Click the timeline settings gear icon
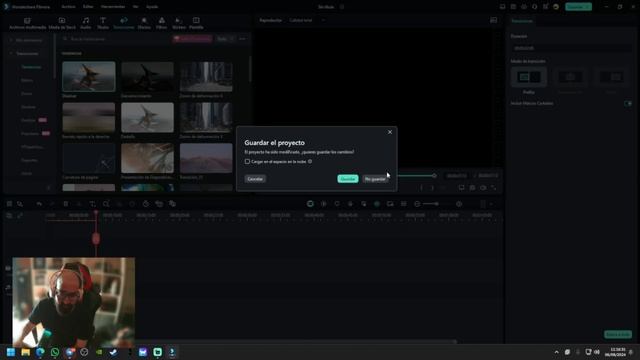 pyautogui.click(x=459, y=204)
